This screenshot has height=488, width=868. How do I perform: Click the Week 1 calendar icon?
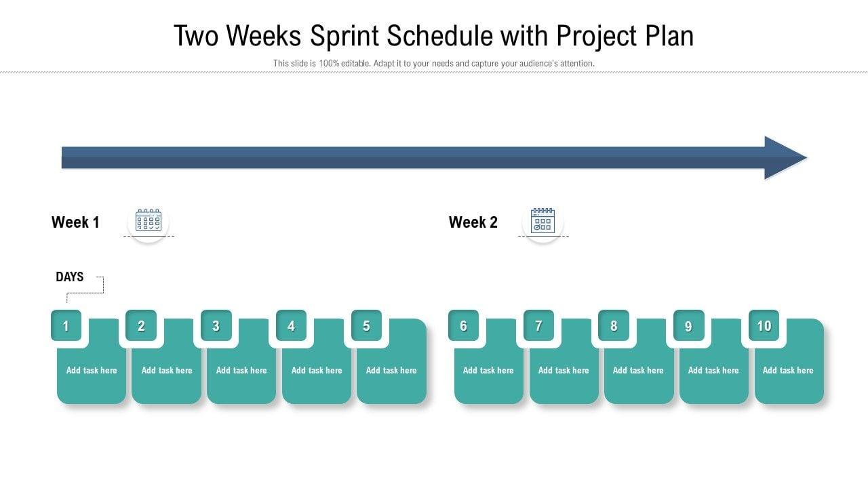click(149, 221)
